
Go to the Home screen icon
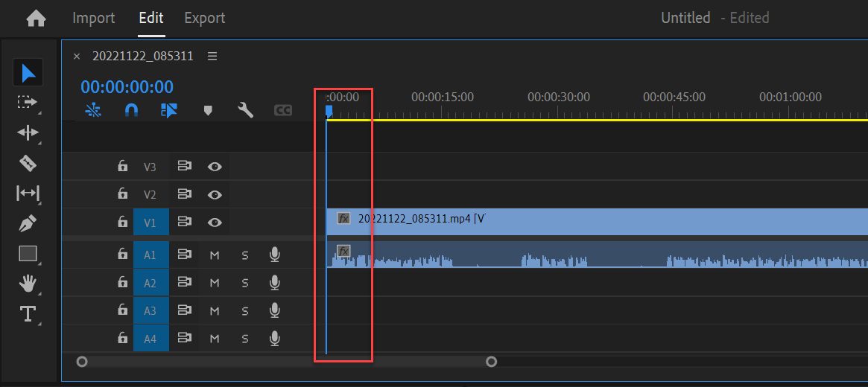point(36,19)
